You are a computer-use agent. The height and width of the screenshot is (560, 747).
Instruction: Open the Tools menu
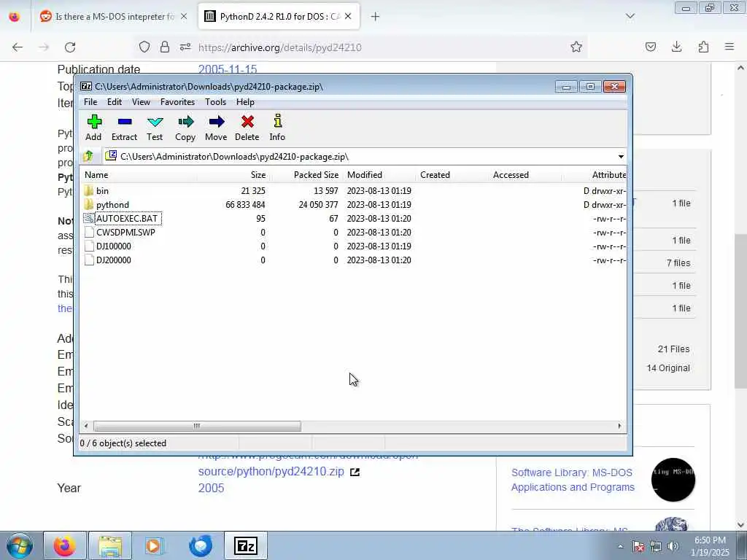215,102
